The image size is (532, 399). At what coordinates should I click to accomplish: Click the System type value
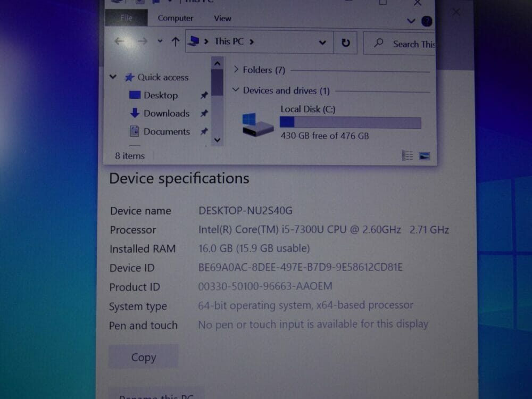(x=305, y=305)
